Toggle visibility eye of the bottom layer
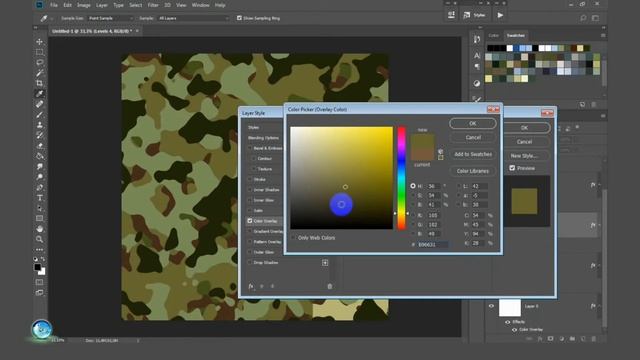Viewport: 640px width, 360px height. [491, 306]
